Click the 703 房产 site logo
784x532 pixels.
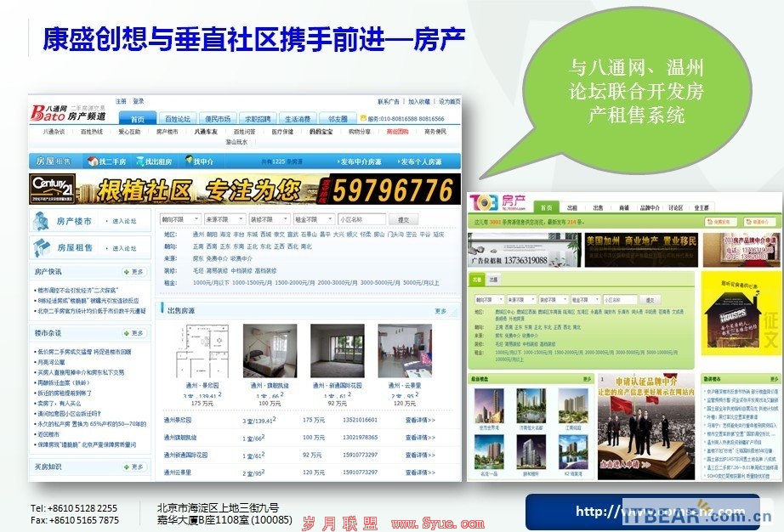497,202
